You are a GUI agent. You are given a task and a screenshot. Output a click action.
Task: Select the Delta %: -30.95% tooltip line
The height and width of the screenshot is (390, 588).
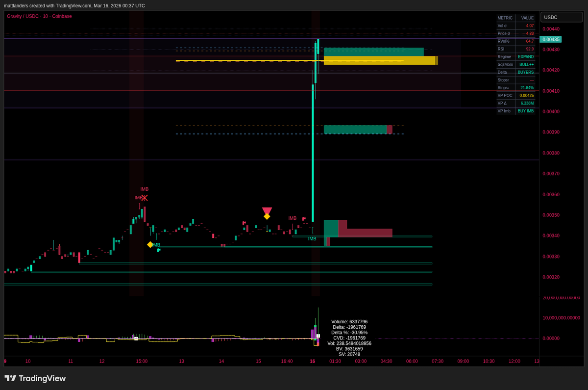pos(349,333)
